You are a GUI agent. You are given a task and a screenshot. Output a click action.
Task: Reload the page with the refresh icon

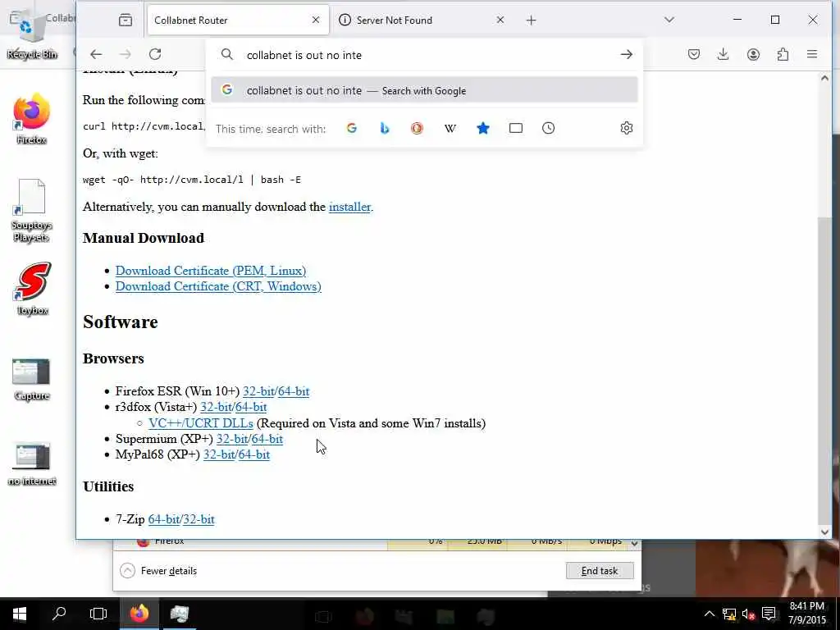tap(155, 54)
